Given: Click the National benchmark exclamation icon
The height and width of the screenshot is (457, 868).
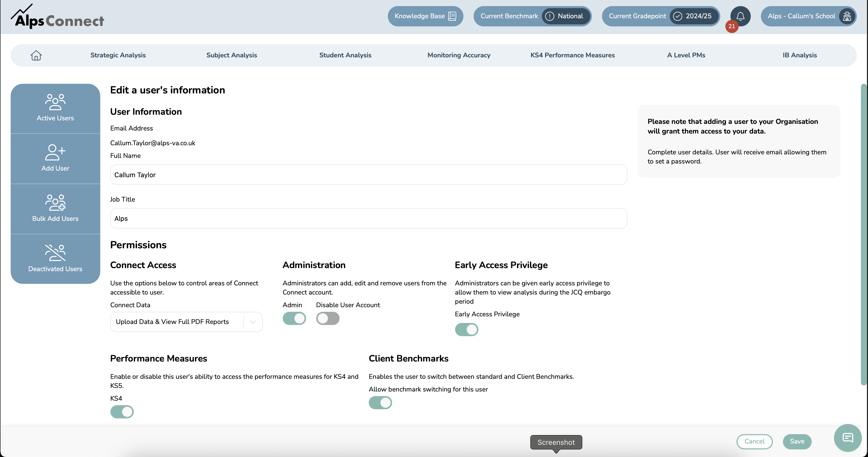Looking at the screenshot, I should (x=549, y=16).
